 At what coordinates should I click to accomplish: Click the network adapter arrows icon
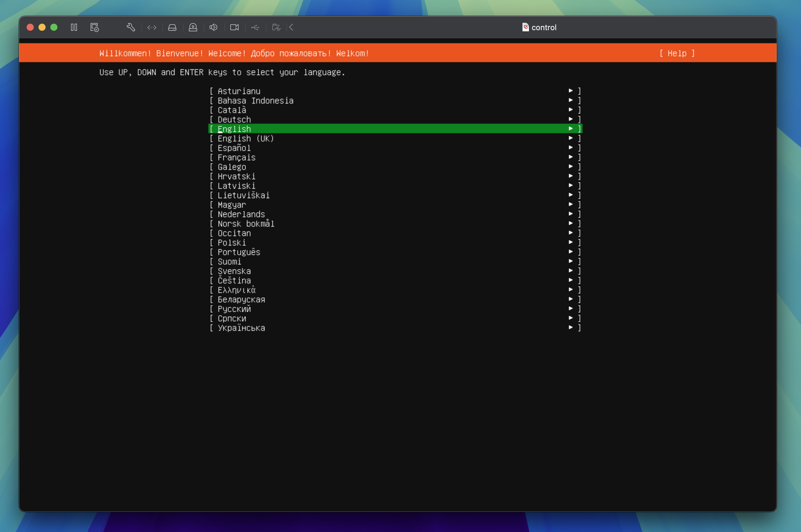click(x=152, y=27)
